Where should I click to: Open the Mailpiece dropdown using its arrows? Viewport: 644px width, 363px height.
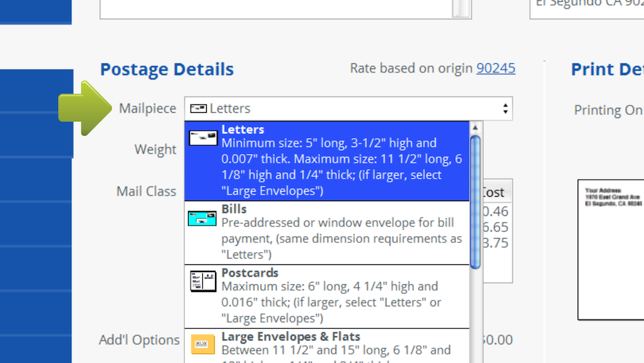tap(506, 108)
